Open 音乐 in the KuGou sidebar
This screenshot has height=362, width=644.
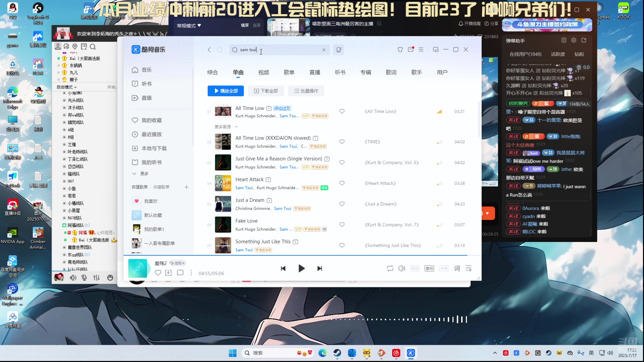(142, 70)
